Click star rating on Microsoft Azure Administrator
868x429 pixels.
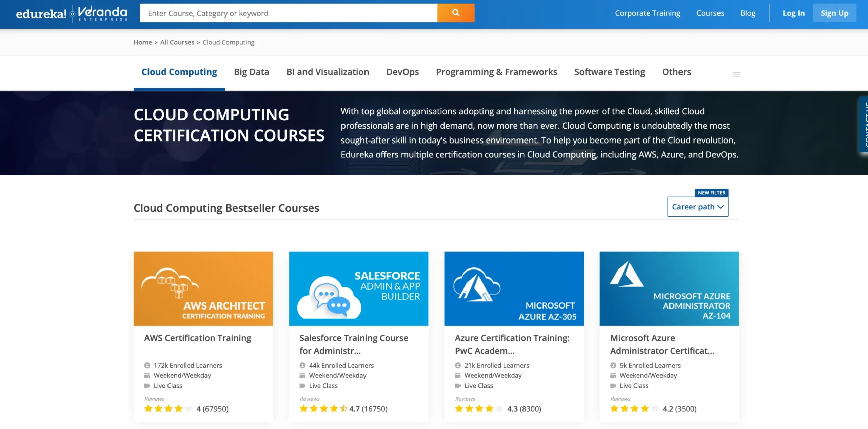[634, 409]
